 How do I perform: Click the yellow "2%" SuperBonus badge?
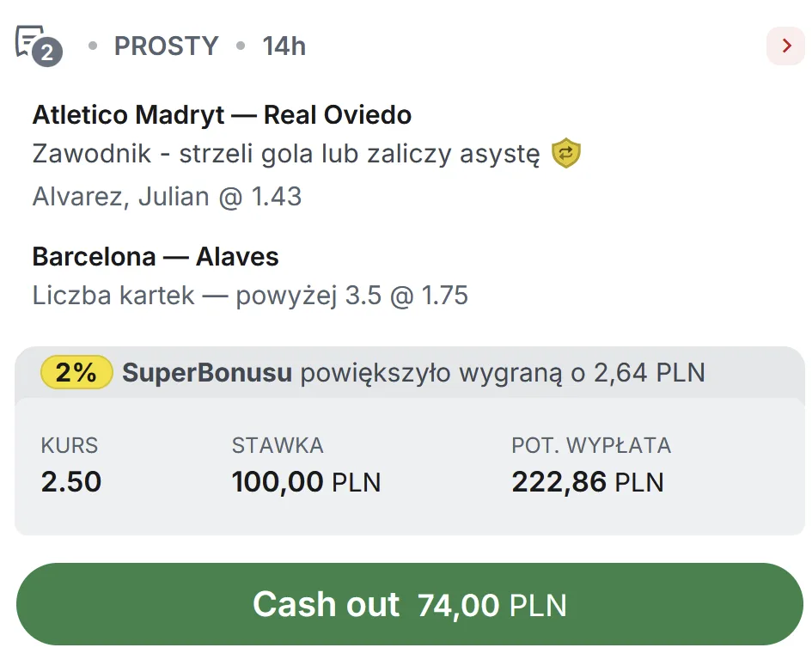point(76,373)
